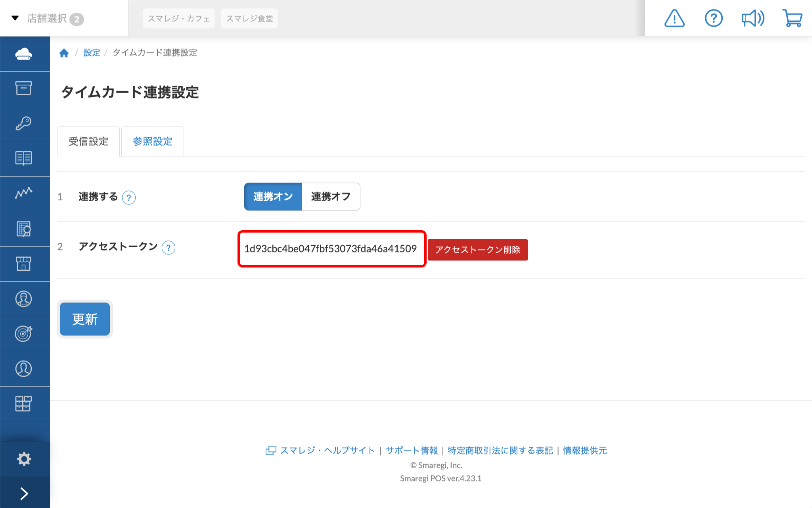Go to 設定 breadcrumb link
This screenshot has width=812, height=508.
92,53
